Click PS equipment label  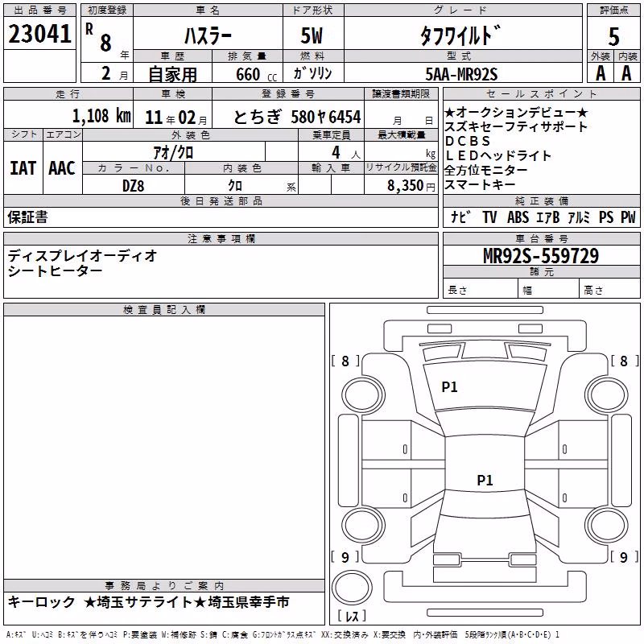(x=606, y=217)
